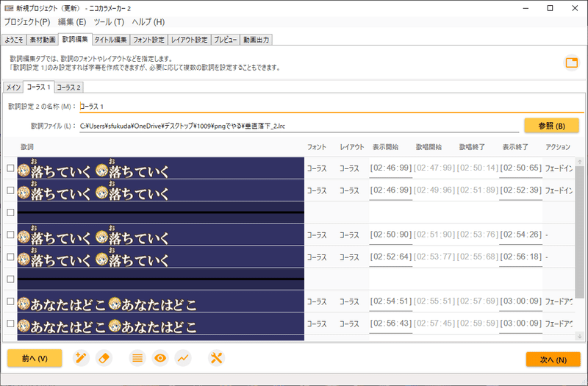Click the アクション column header
This screenshot has height=386, width=588.
pyautogui.click(x=558, y=147)
